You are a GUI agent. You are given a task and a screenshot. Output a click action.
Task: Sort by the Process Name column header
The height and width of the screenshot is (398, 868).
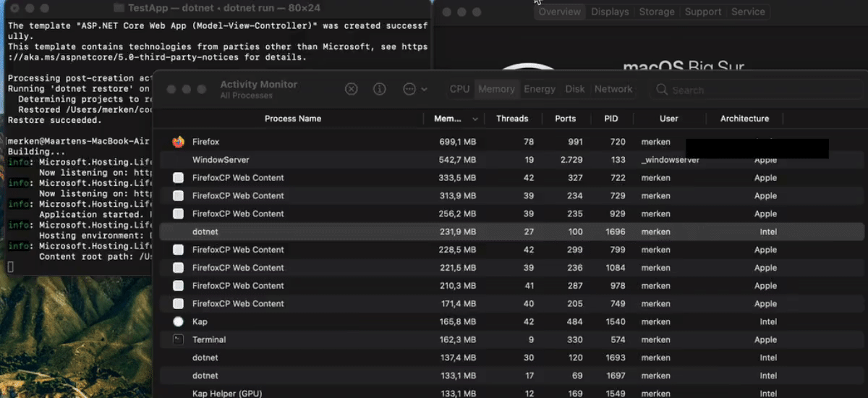coord(293,119)
